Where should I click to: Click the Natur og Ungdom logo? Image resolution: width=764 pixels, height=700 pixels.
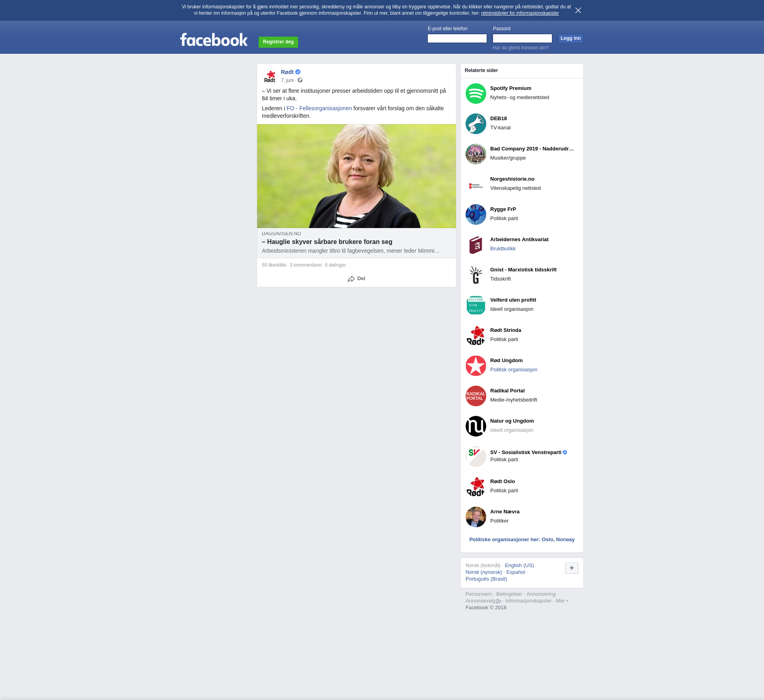476,426
